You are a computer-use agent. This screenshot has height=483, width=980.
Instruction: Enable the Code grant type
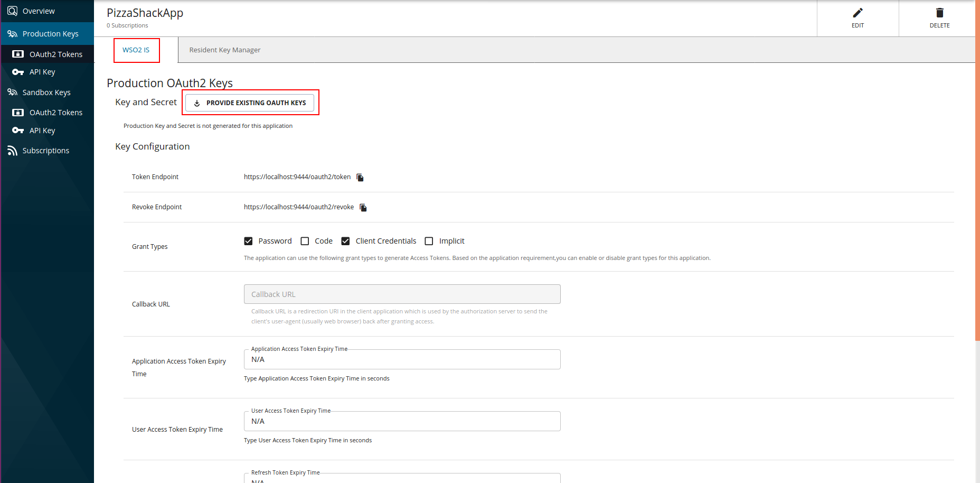click(x=305, y=241)
